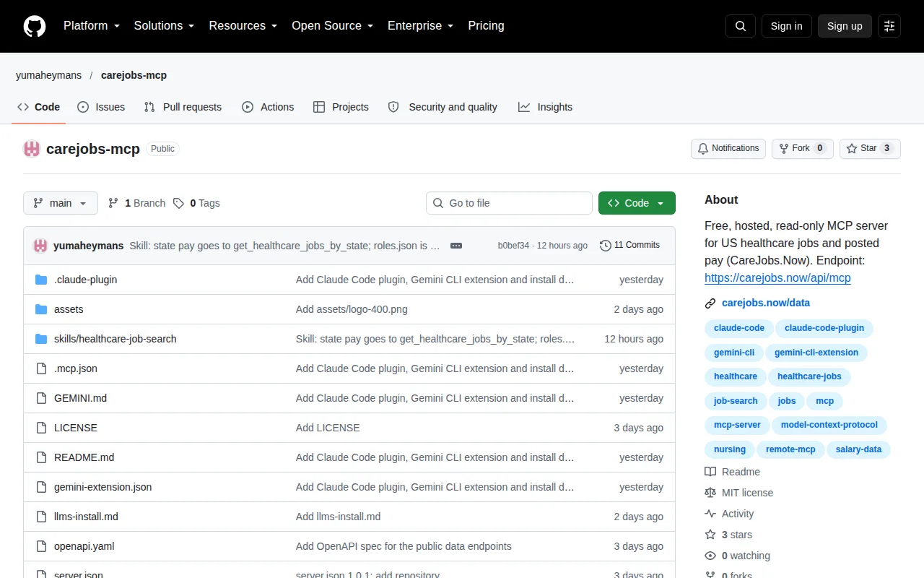Open the search magnifier in header
This screenshot has width=924, height=578.
(741, 26)
